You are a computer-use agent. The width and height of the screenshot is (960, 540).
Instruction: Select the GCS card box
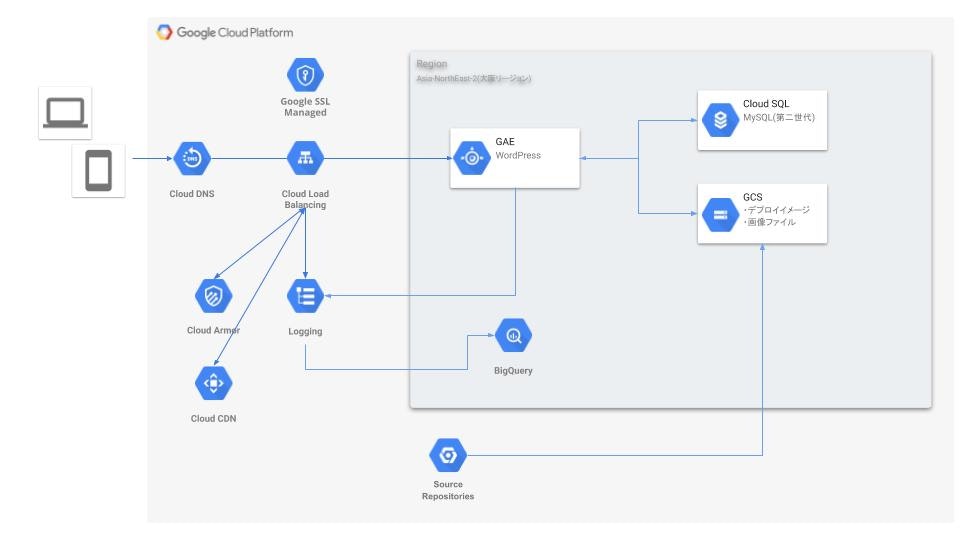tap(762, 214)
